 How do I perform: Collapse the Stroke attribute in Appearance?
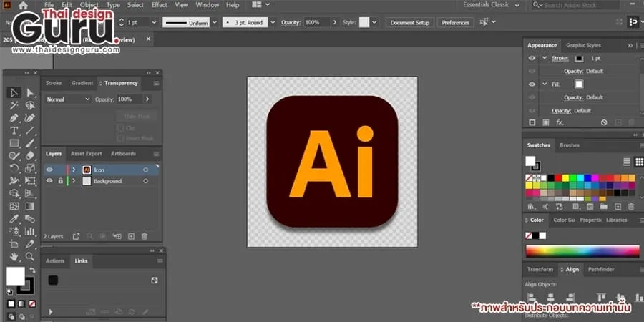pyautogui.click(x=545, y=59)
